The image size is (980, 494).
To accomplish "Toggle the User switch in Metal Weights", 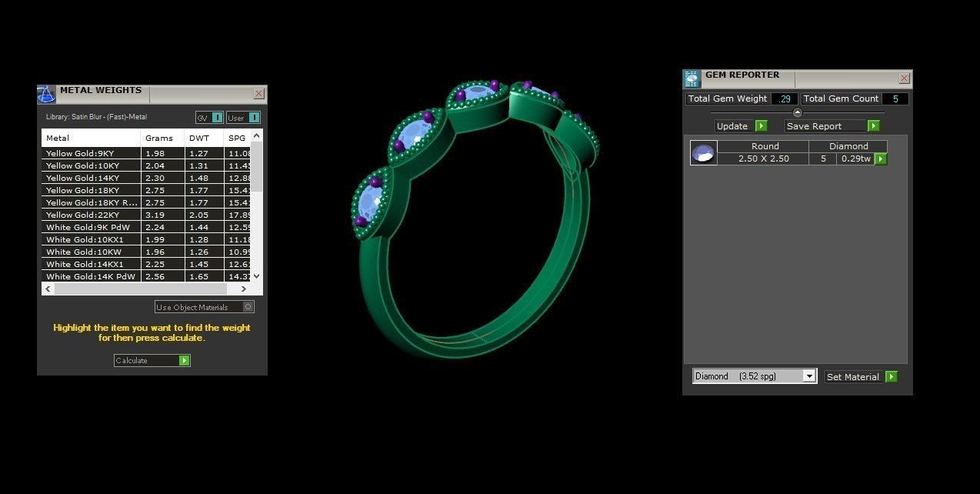I will tap(243, 118).
